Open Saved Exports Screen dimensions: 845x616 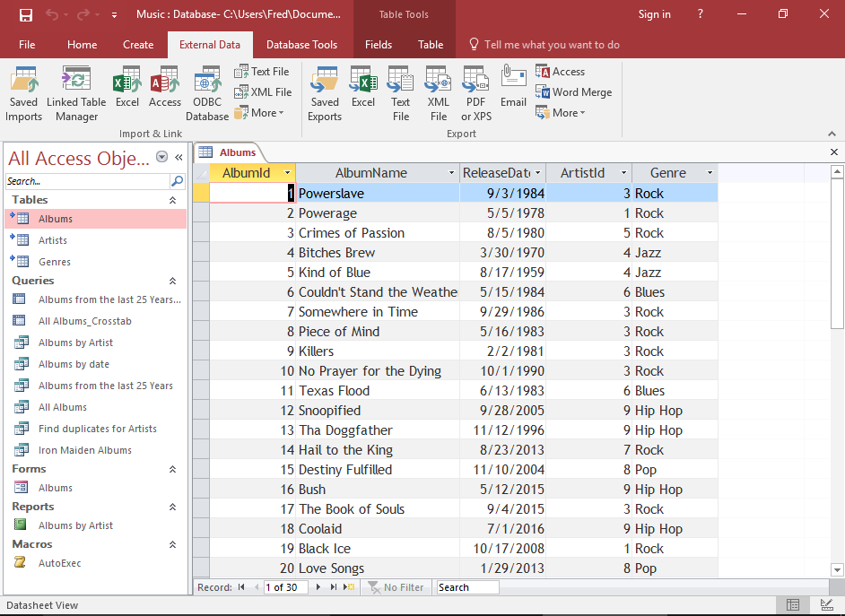point(325,92)
